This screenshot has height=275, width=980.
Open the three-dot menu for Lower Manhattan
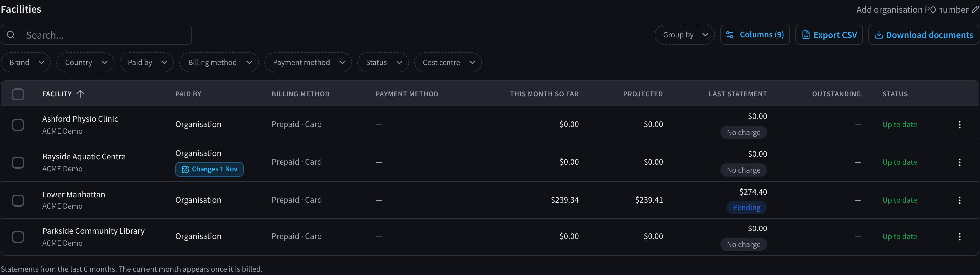pos(959,200)
